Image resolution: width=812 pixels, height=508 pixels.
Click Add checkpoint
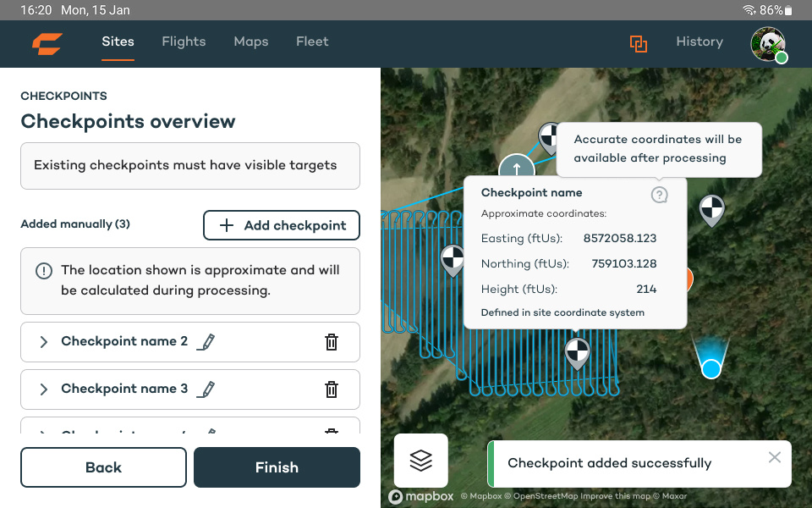pos(281,225)
